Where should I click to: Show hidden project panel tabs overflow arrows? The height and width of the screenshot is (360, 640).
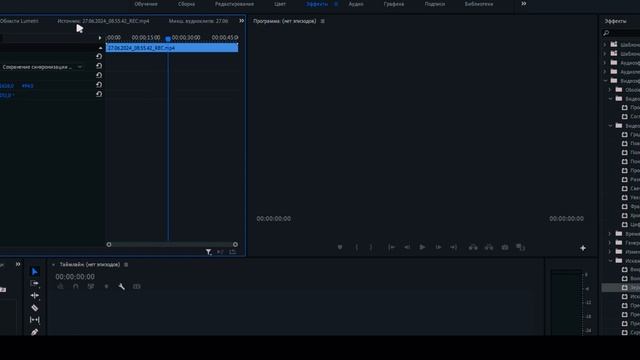(x=18, y=264)
